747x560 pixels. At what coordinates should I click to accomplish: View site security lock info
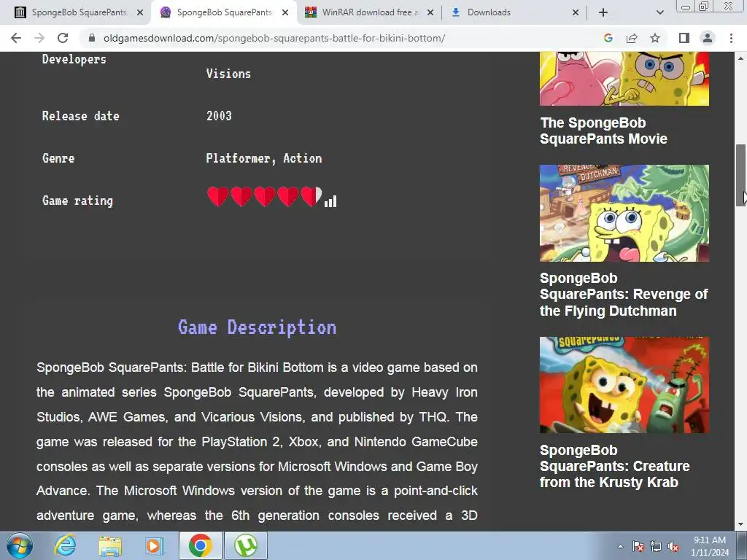pos(91,38)
